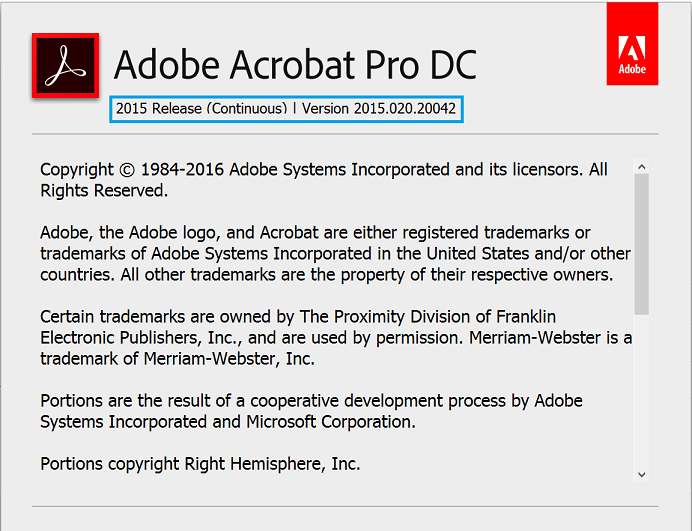The image size is (692, 531).
Task: Click the Version 2015.020.20042 text
Action: click(x=381, y=108)
